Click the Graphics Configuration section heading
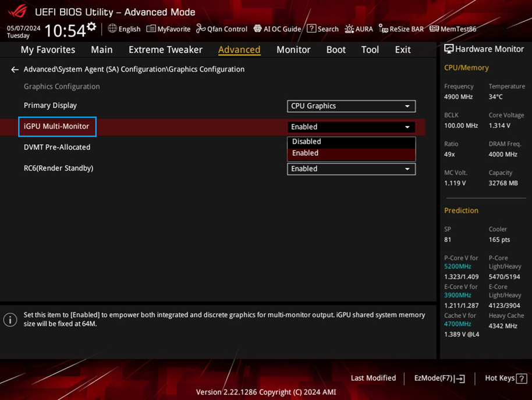The width and height of the screenshot is (532, 400). tap(62, 87)
